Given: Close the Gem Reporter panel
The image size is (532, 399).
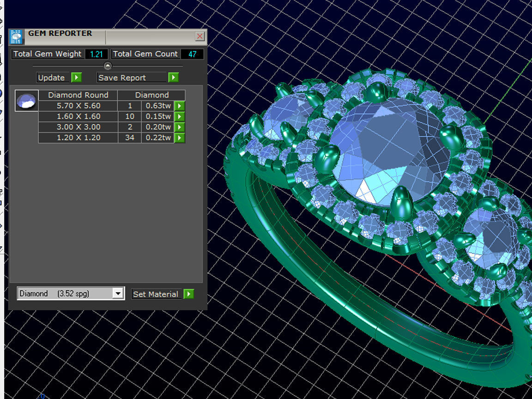Looking at the screenshot, I should click(x=200, y=36).
